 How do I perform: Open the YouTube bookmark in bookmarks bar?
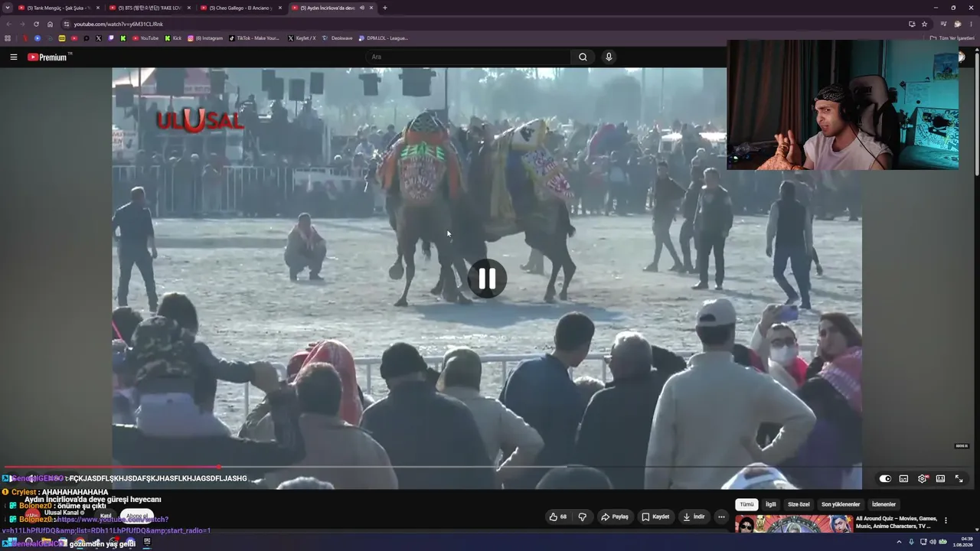pos(145,37)
